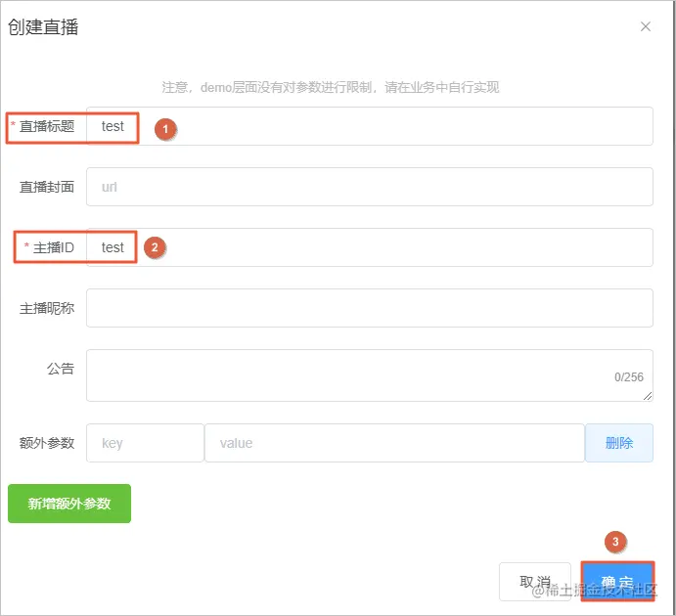Click the 公告 label
676x616 pixels.
[61, 369]
